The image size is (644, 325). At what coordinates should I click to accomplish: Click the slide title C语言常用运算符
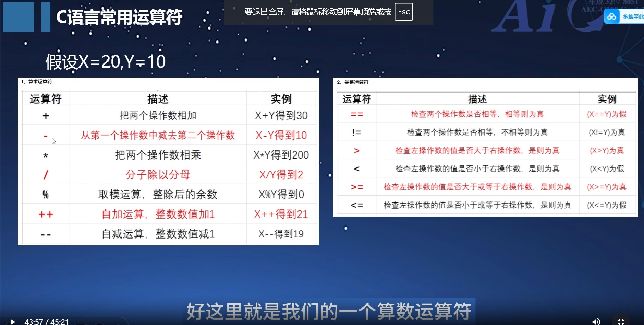[x=119, y=17]
